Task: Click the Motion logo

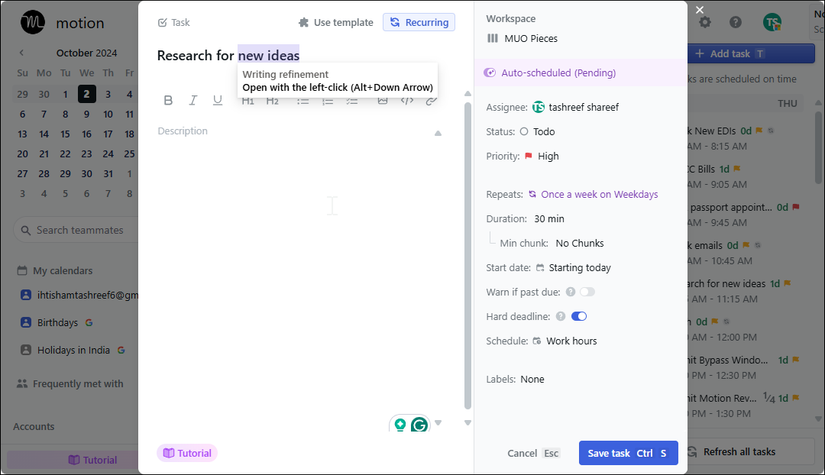Action: (x=33, y=22)
